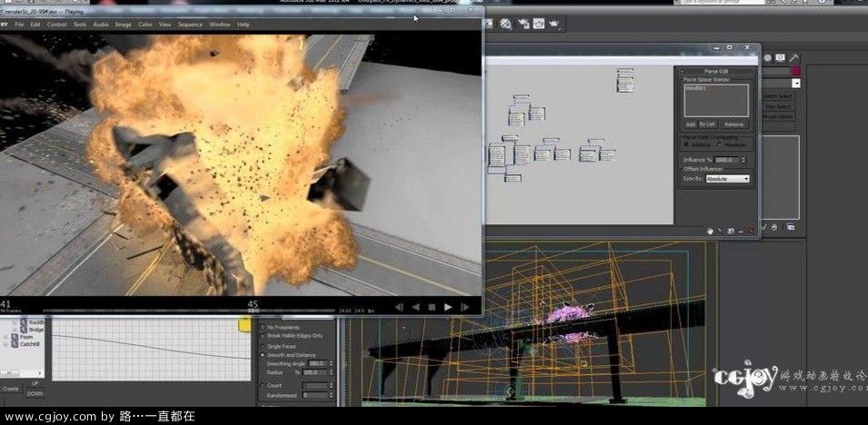The image size is (868, 425).
Task: Click the Smoothing Angle spinner arrows
Action: click(x=331, y=363)
